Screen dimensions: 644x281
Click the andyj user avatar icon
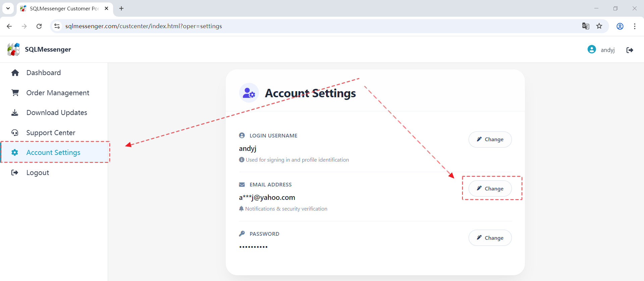click(592, 49)
